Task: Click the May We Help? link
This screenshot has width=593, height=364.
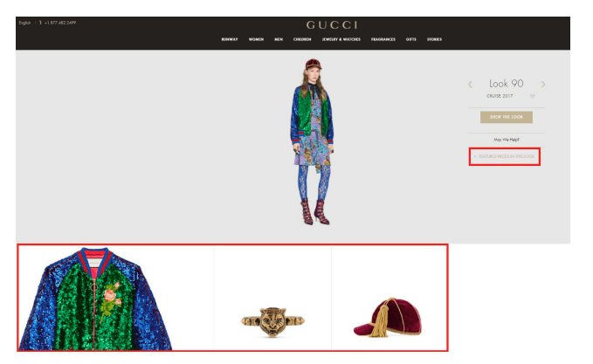Action: click(x=507, y=140)
